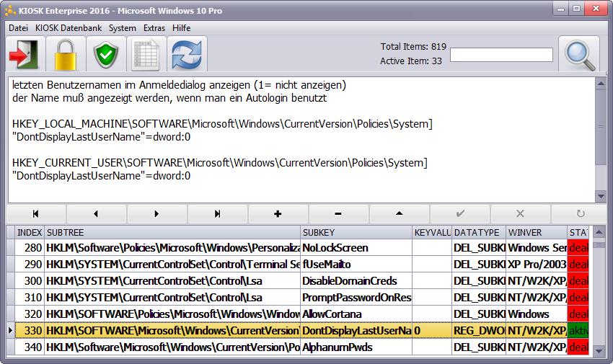Click the blue refresh arrows icon
Viewport: 613px width, 364px height.
click(187, 54)
